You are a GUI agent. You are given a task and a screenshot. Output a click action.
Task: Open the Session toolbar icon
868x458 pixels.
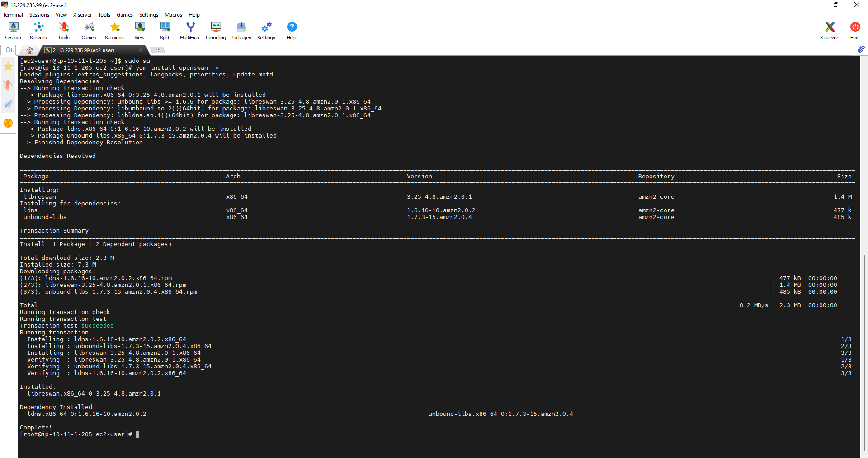(13, 31)
